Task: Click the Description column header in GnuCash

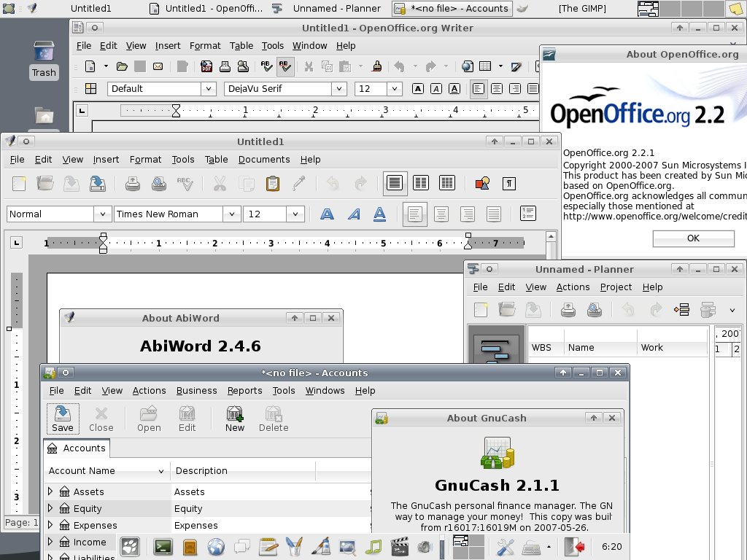Action: pyautogui.click(x=243, y=471)
